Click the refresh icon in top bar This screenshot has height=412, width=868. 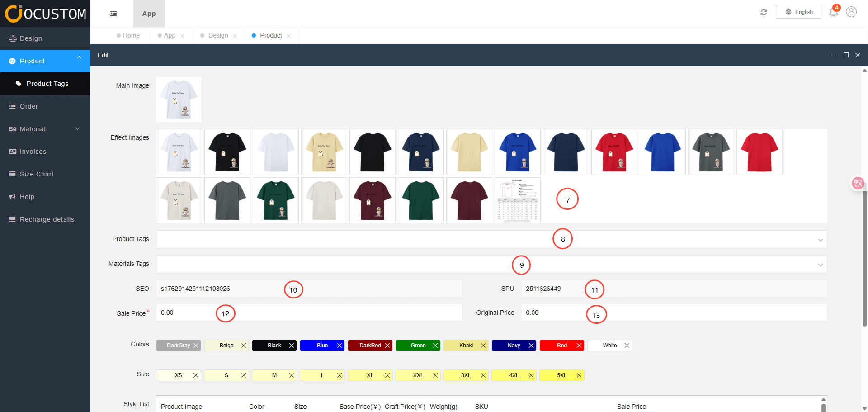[x=764, y=12]
